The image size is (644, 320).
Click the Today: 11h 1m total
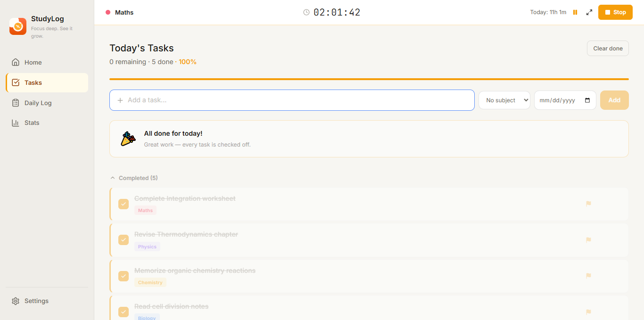pos(548,12)
